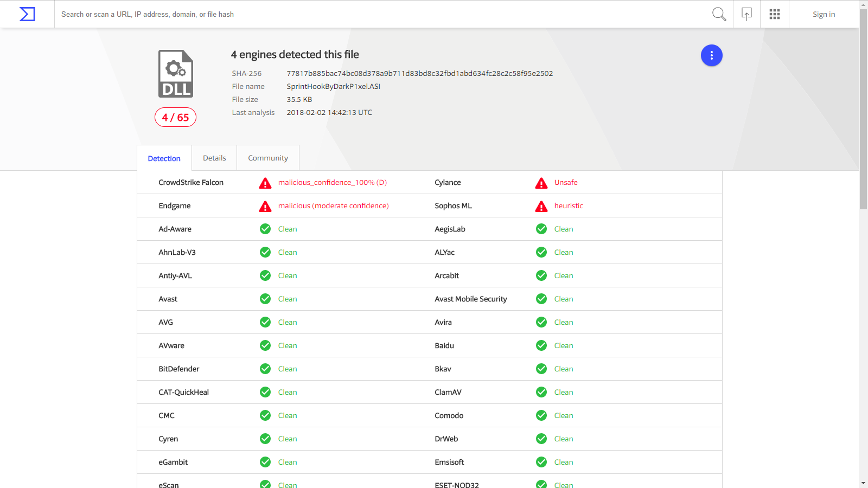
Task: Click the heuristic result for Sophos ML
Action: point(569,206)
